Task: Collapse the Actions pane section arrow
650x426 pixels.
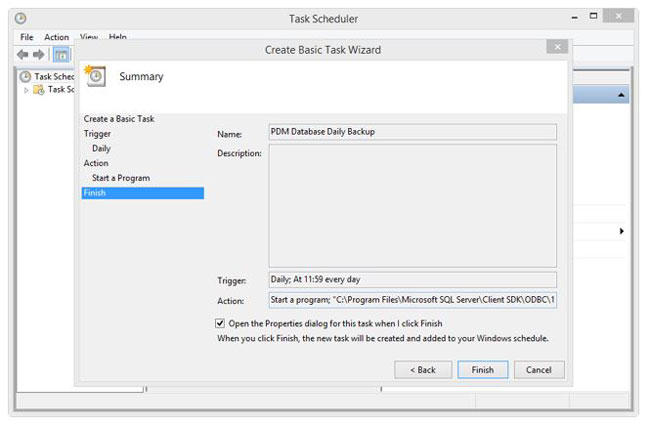Action: 621,95
